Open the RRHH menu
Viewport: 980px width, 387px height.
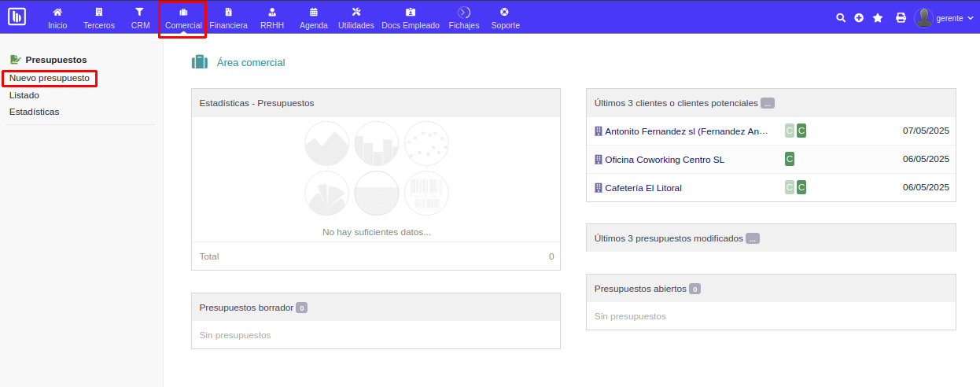click(x=272, y=18)
